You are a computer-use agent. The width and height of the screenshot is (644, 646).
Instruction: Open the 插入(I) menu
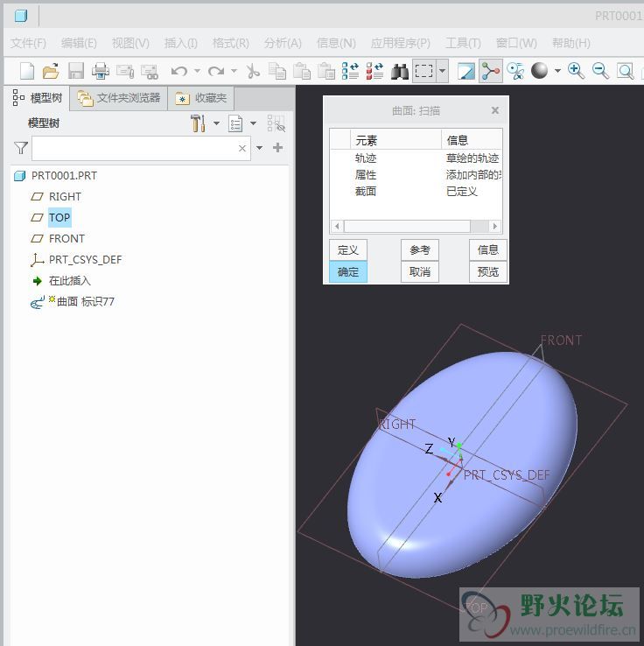(181, 43)
